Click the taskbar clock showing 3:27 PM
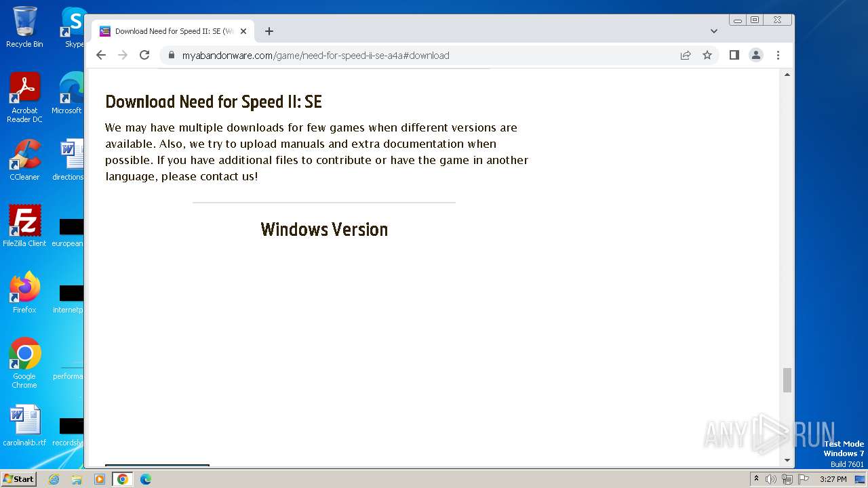 [833, 479]
